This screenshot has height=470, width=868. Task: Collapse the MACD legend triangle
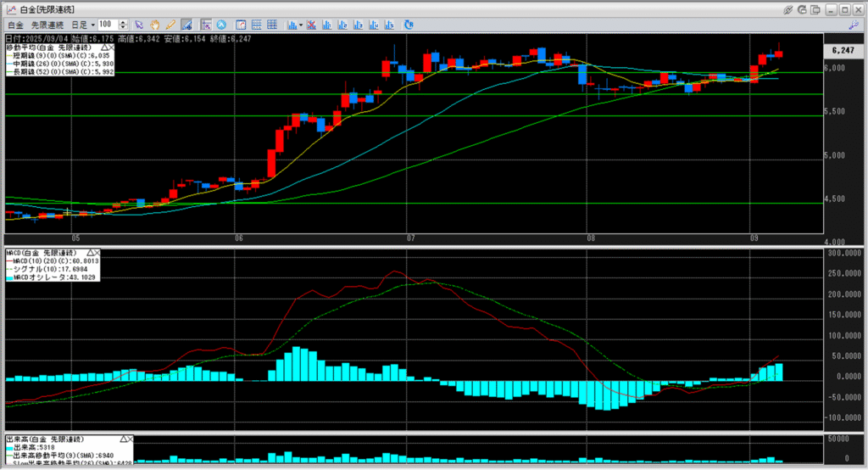90,252
